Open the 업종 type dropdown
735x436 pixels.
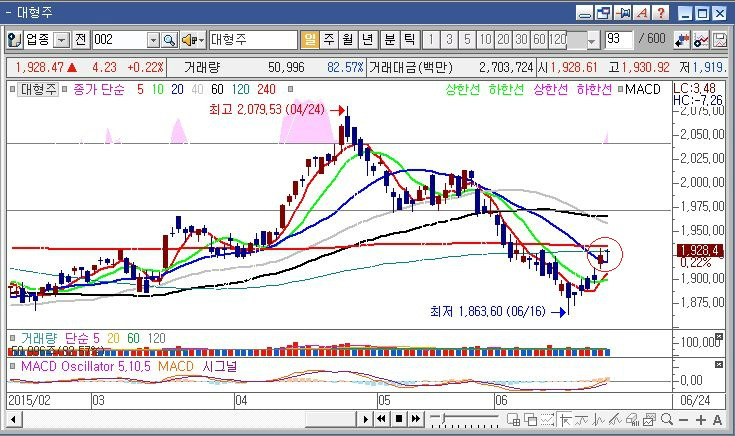(x=61, y=40)
